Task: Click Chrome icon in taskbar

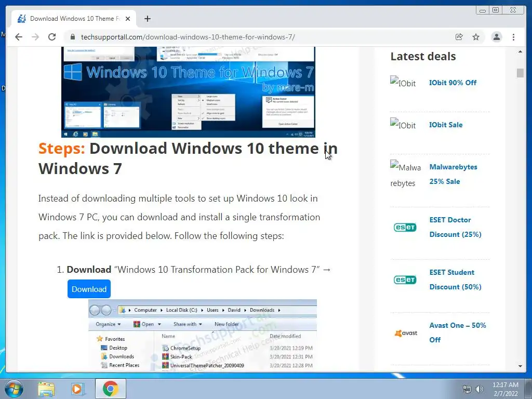Action: (x=110, y=389)
